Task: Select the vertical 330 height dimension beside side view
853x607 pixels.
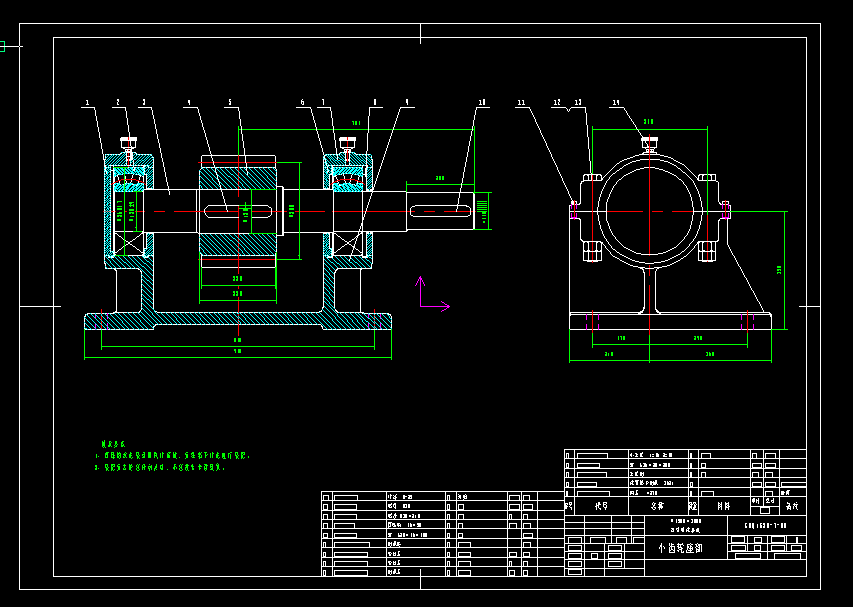Action: click(x=779, y=269)
